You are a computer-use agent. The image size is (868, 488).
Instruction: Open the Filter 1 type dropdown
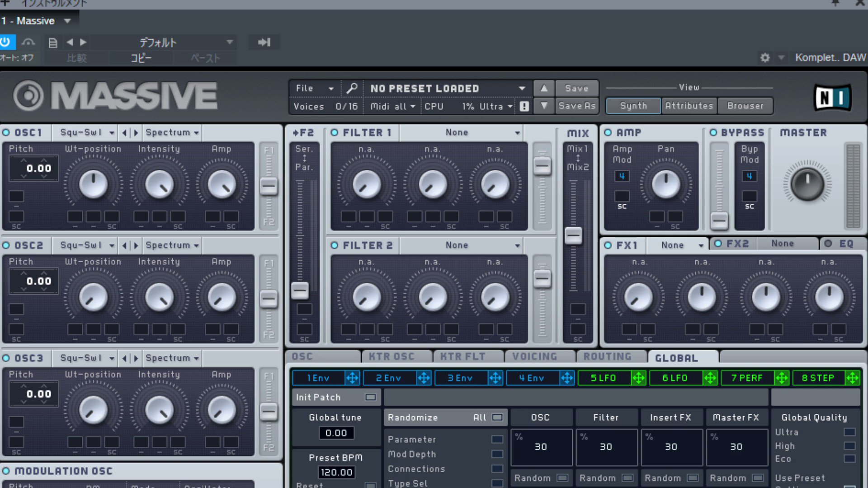(517, 133)
